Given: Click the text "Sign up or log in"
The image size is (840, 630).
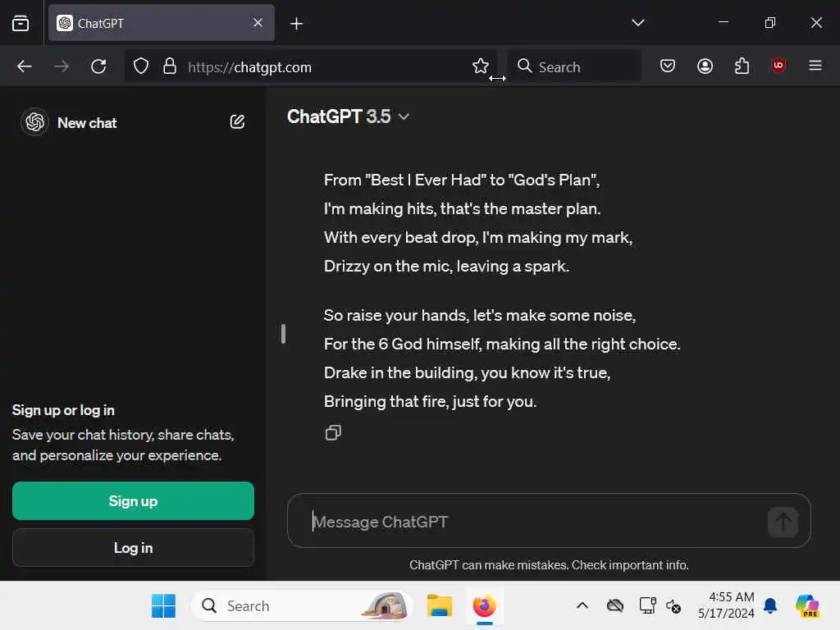Looking at the screenshot, I should click(x=63, y=410).
